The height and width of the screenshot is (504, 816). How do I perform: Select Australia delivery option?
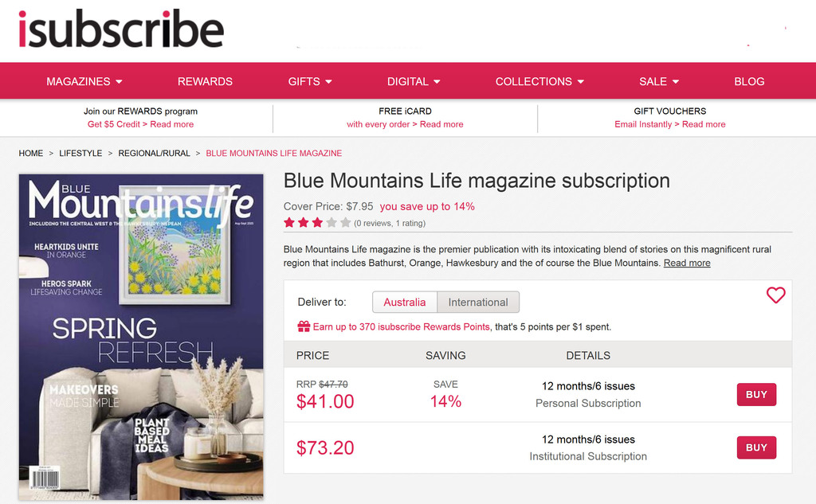point(405,303)
